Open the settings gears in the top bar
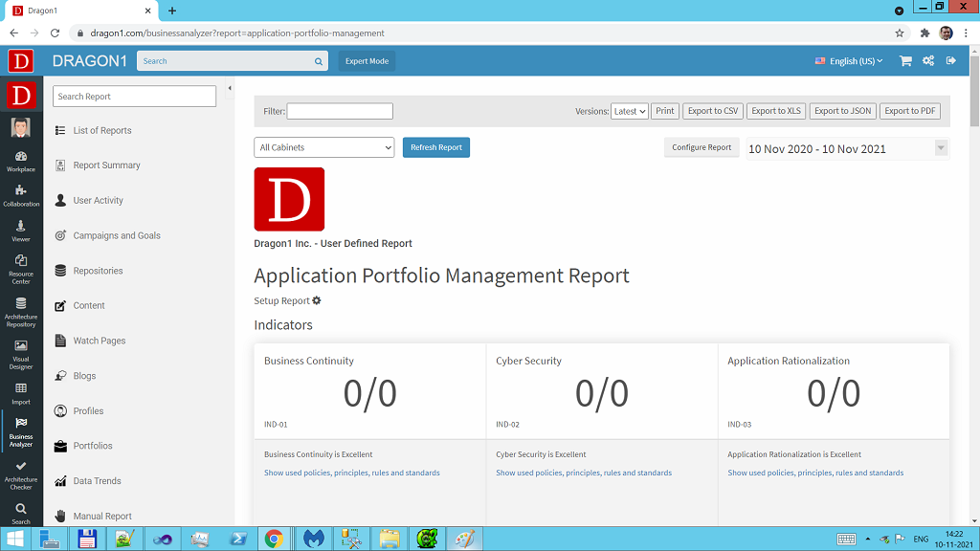Image resolution: width=980 pixels, height=551 pixels. tap(927, 60)
